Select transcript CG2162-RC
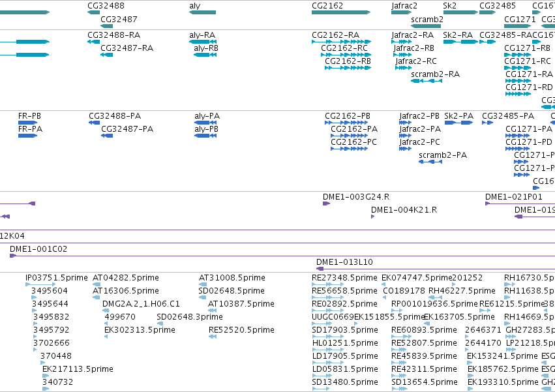 (x=346, y=55)
